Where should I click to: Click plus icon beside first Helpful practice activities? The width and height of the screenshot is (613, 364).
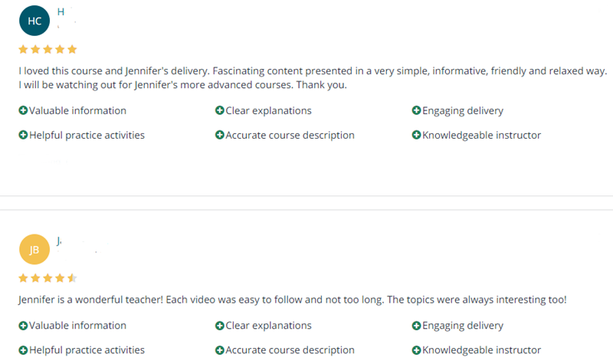(23, 136)
